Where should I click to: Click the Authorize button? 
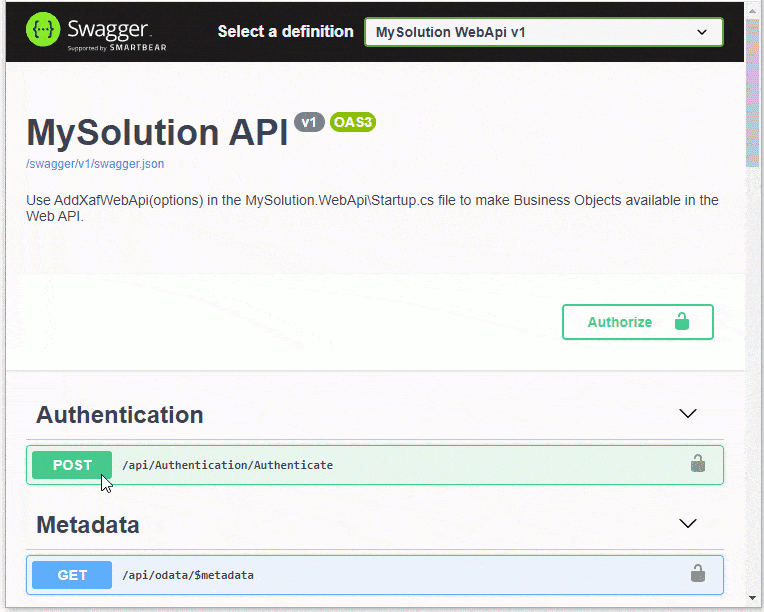coord(638,322)
